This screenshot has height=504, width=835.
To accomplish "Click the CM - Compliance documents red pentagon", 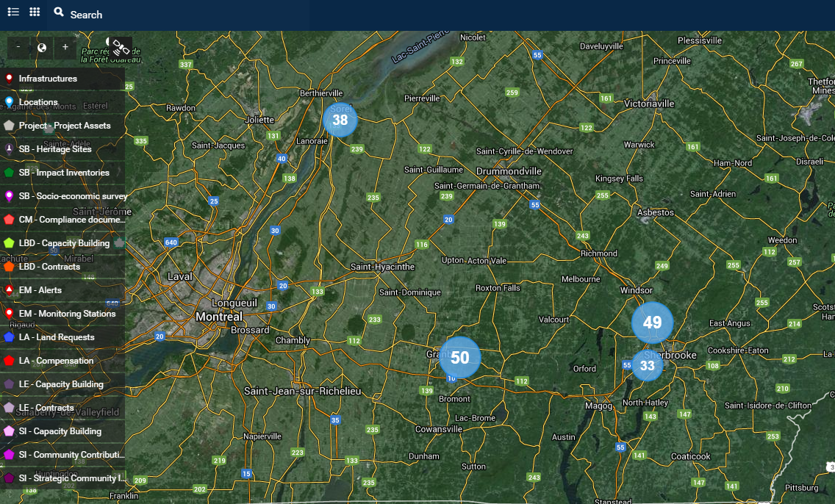I will 9,219.
